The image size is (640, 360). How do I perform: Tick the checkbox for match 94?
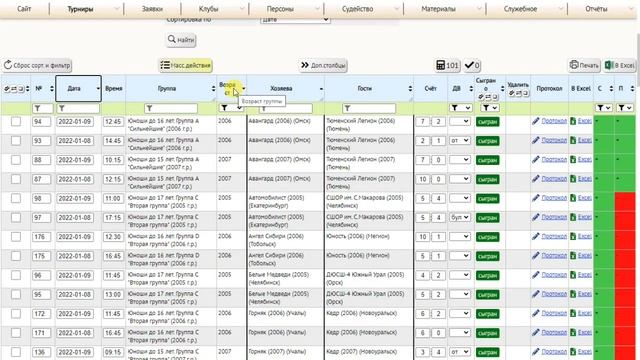point(16,121)
